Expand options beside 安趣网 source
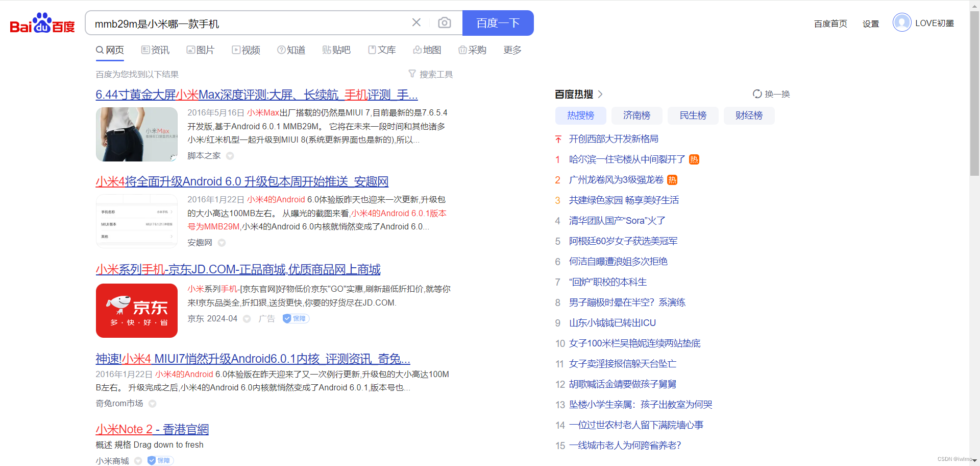The width and height of the screenshot is (980, 466). pyautogui.click(x=222, y=243)
